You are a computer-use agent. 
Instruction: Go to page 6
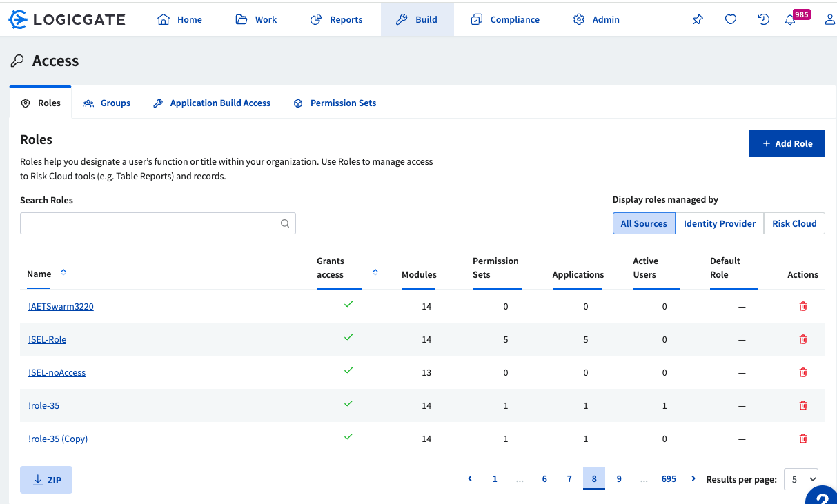[x=544, y=478]
